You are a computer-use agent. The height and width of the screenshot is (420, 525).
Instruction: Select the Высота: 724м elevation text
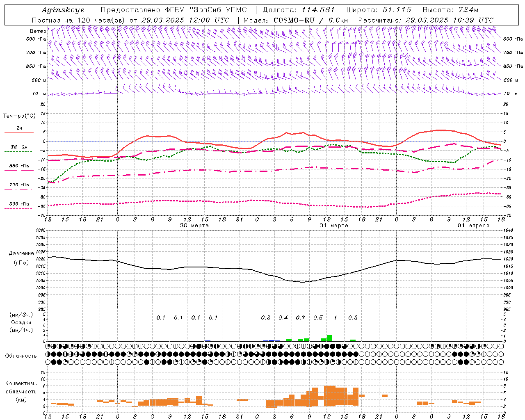pyautogui.click(x=450, y=10)
